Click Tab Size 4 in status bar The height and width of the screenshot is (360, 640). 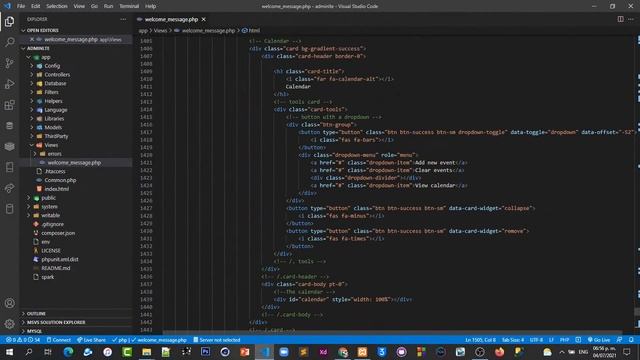[513, 340]
